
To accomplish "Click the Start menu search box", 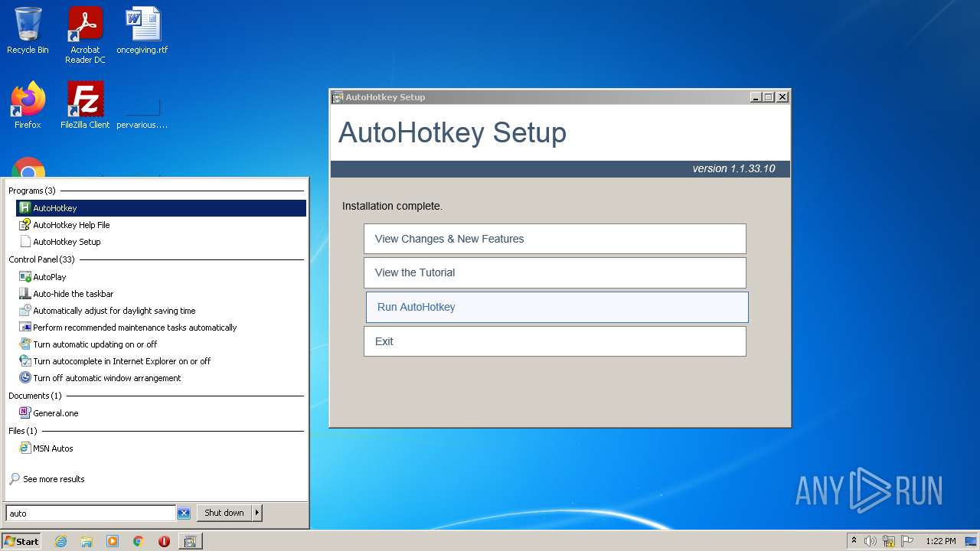I will coord(91,514).
